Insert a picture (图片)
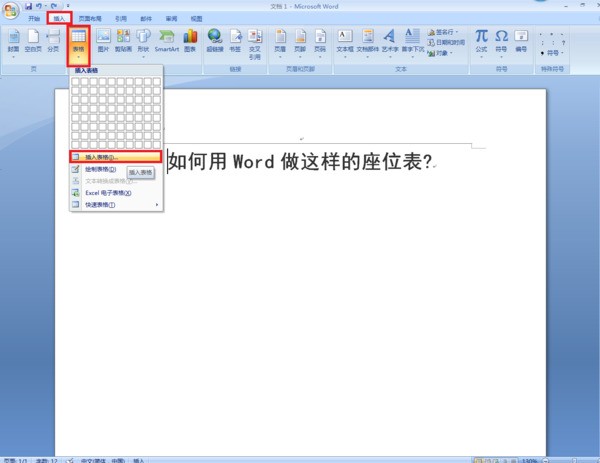The image size is (600, 463). coord(103,41)
